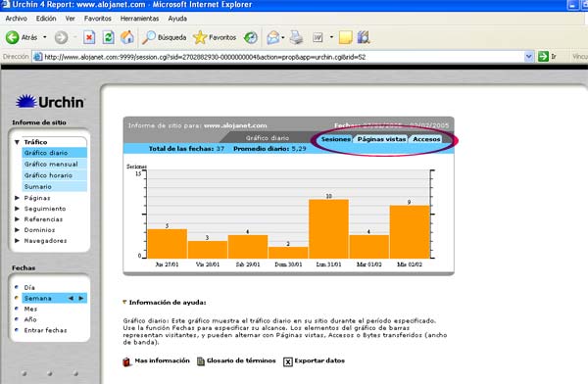Click the Refresh page toolbar icon
Image resolution: width=588 pixels, height=384 pixels.
click(x=109, y=37)
